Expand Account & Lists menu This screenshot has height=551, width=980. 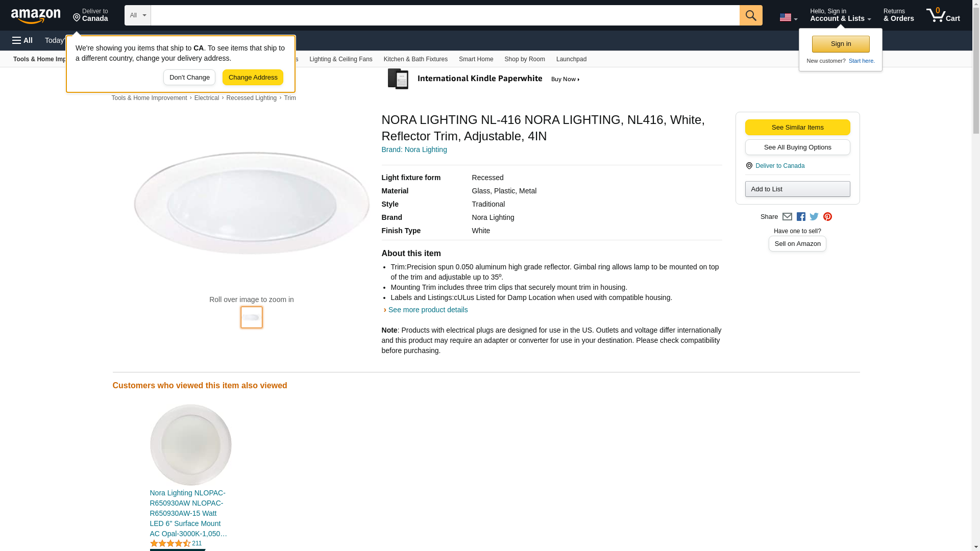pos(840,15)
